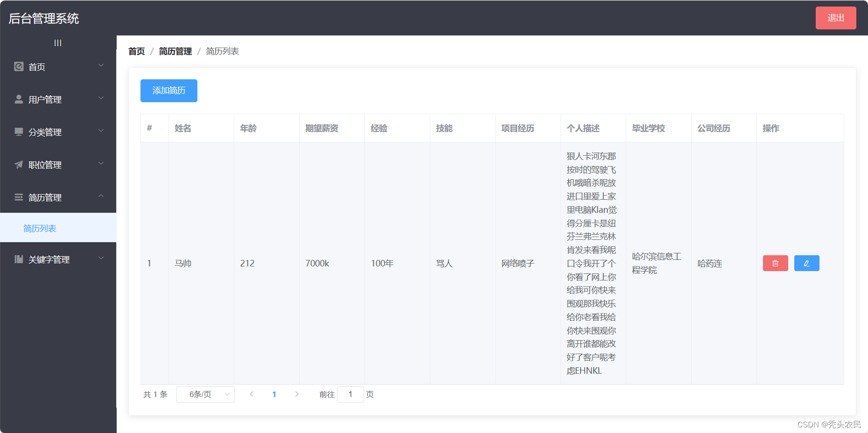Open the 6条/页 page size dropdown

(x=205, y=394)
